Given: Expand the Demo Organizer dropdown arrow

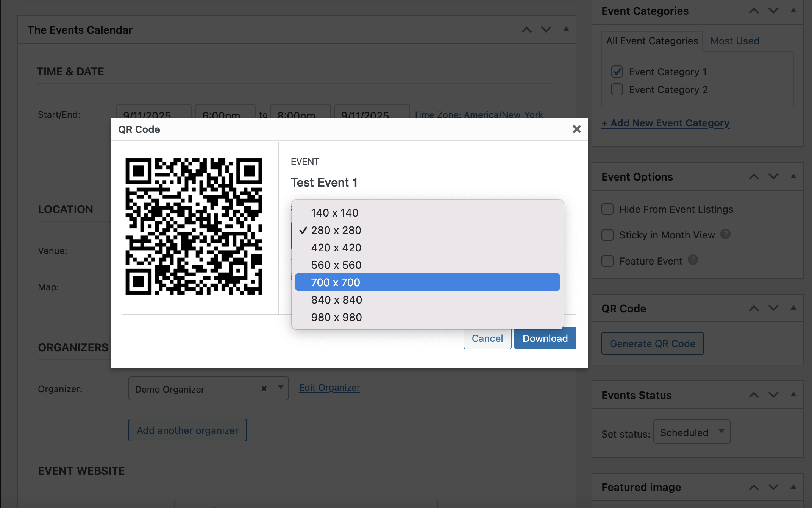Looking at the screenshot, I should tap(281, 388).
